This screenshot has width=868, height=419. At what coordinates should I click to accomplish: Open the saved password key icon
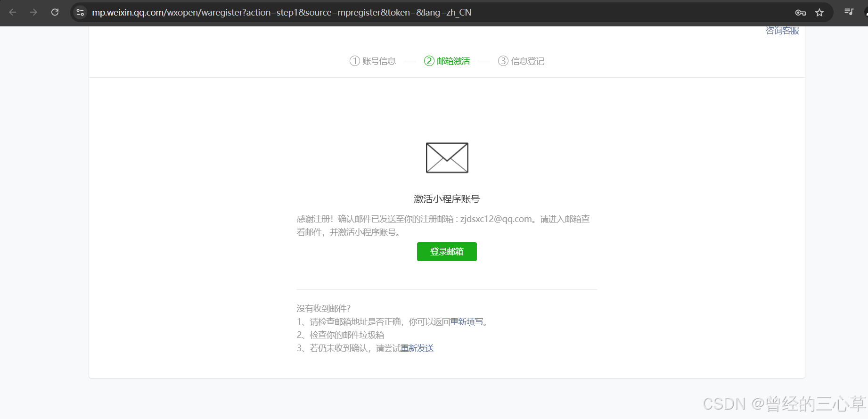pos(800,13)
